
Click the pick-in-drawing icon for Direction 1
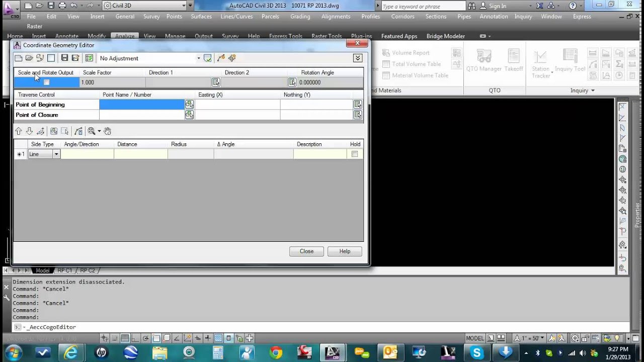216,82
